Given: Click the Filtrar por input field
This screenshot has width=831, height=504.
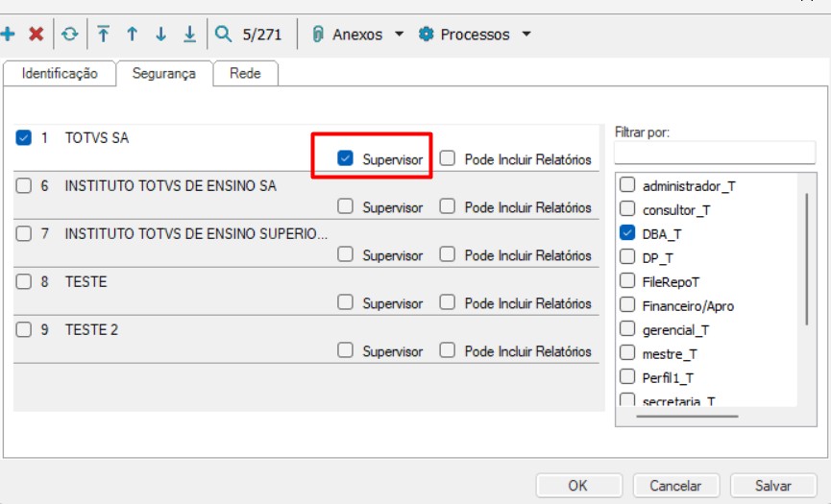Looking at the screenshot, I should coord(715,153).
